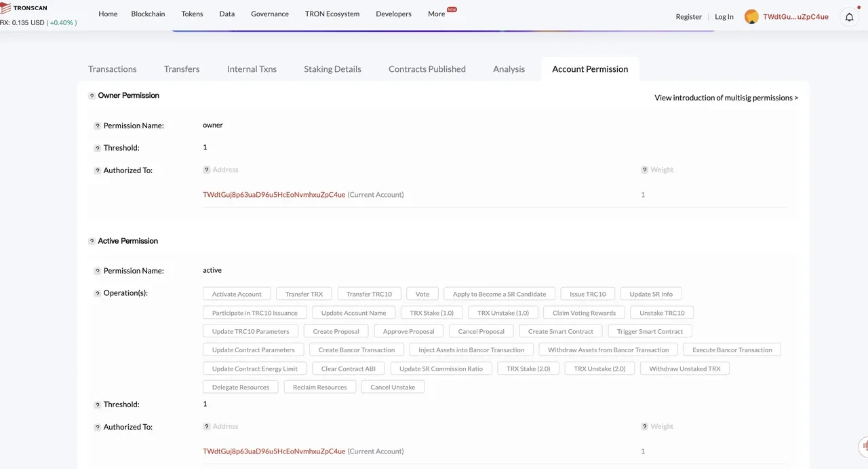Open the TRON Ecosystem menu

click(332, 14)
